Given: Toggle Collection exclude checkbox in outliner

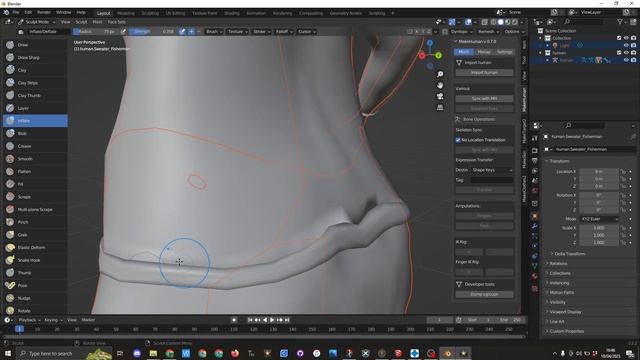Looking at the screenshot, I should pyautogui.click(x=619, y=38).
